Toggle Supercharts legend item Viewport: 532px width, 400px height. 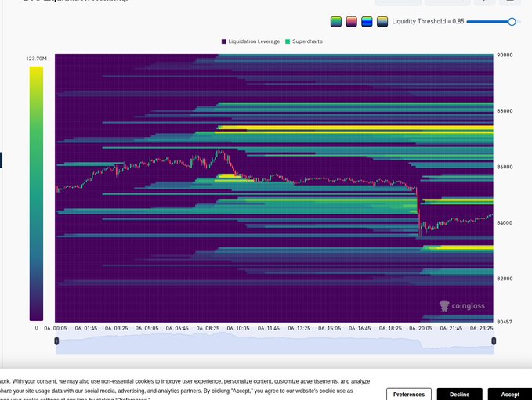(x=304, y=41)
